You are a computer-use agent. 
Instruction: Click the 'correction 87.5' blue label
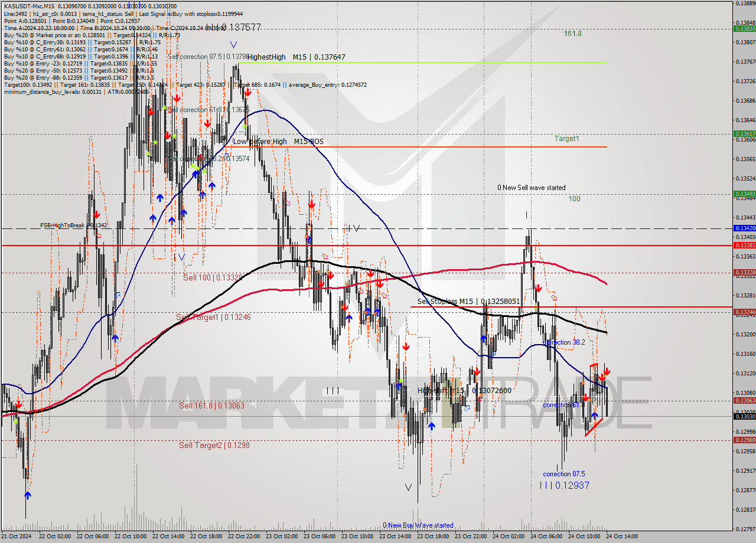(x=564, y=474)
